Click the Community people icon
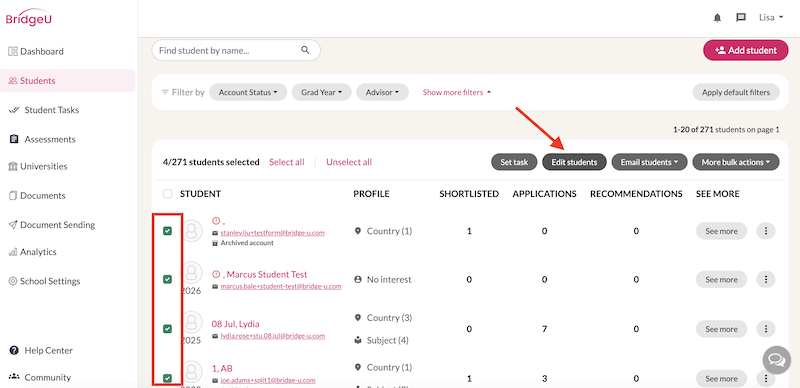 pos(14,377)
